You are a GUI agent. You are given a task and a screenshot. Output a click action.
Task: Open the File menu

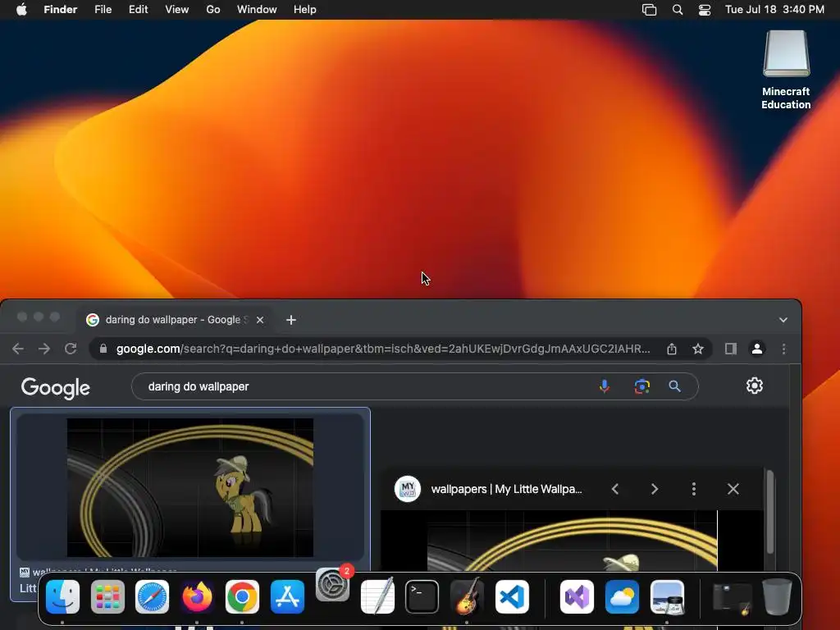103,10
